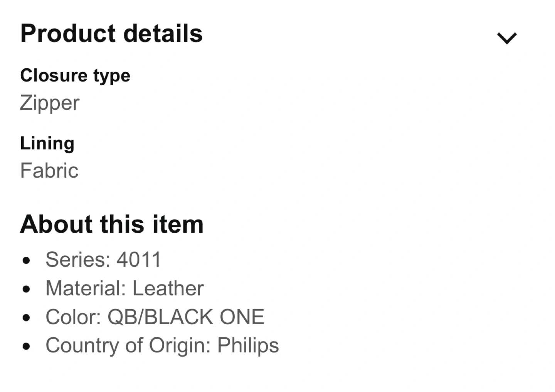Screen dimensions: 555x392
Task: Collapse the Product details chevron
Action: click(506, 38)
